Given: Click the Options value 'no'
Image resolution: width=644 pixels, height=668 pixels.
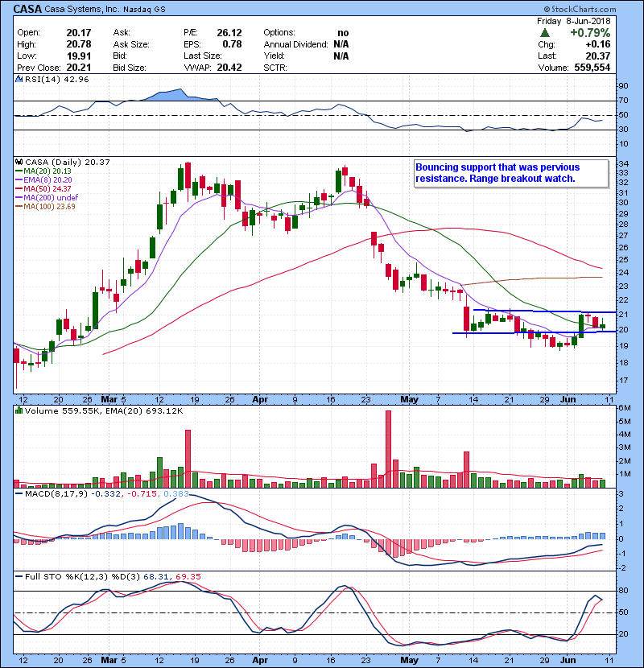Looking at the screenshot, I should tap(343, 33).
